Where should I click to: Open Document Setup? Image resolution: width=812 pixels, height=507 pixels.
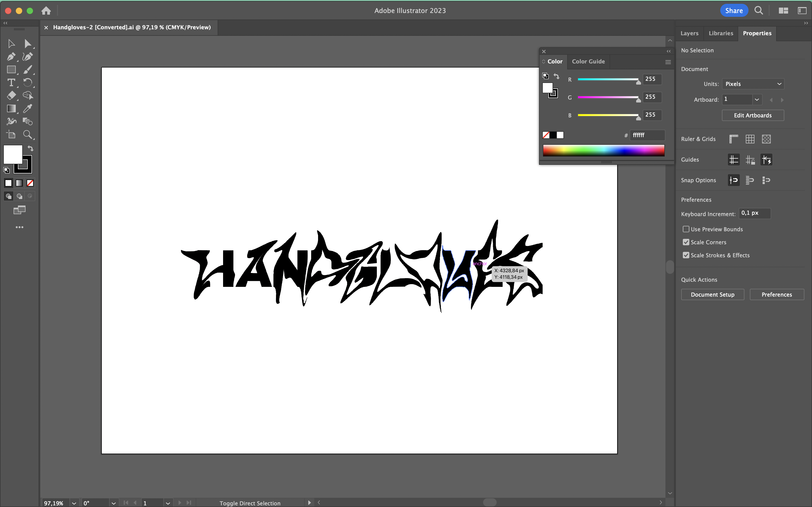tap(712, 294)
